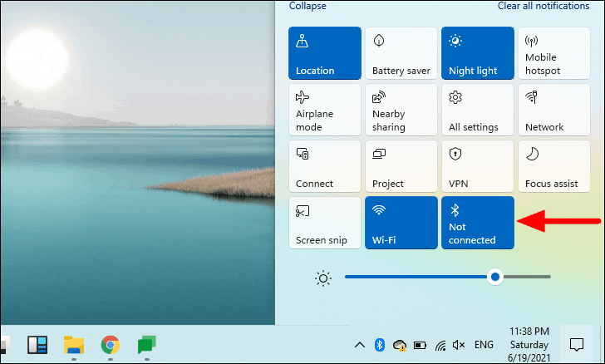
Task: Enable Battery saver tile
Action: (401, 53)
